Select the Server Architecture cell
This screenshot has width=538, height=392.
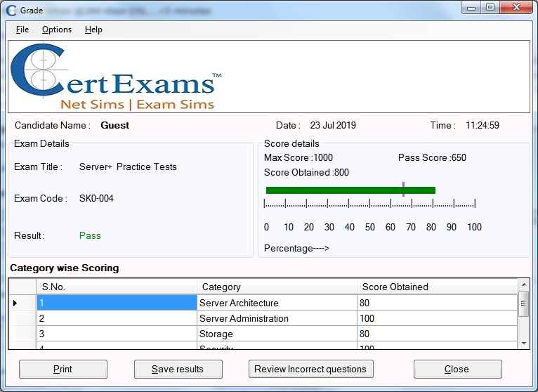277,303
